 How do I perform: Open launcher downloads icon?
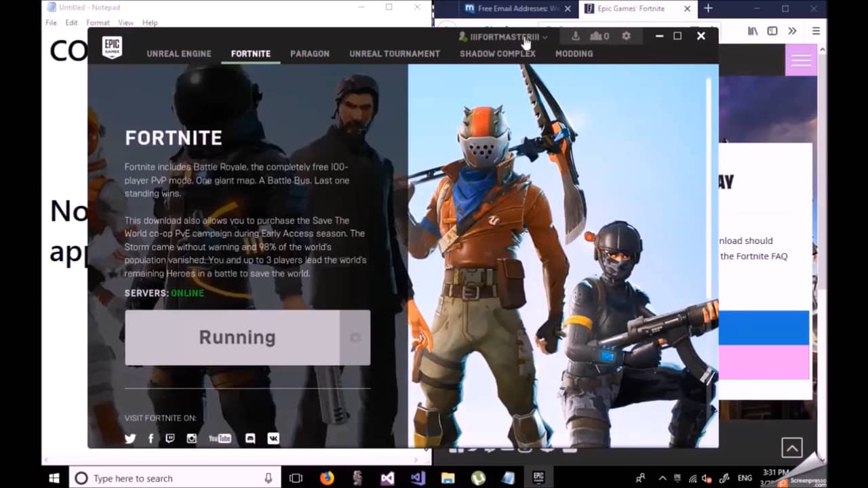575,36
